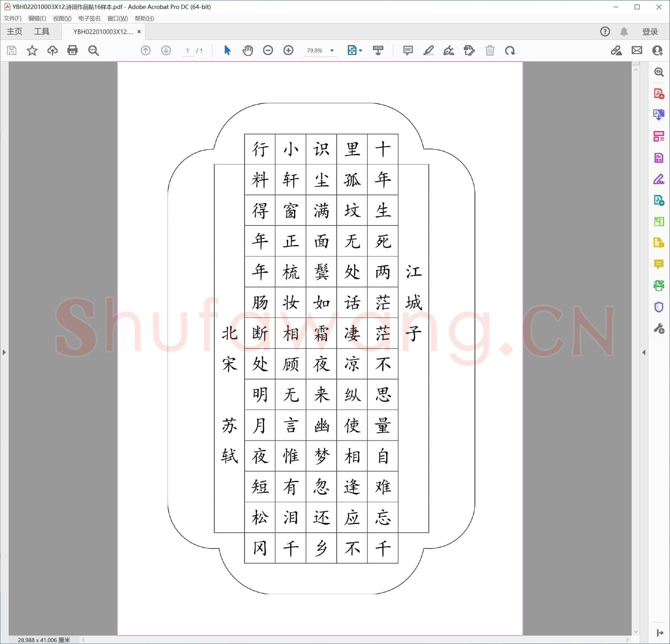
Task: Open the Export PDF tool in sidebar
Action: click(659, 115)
